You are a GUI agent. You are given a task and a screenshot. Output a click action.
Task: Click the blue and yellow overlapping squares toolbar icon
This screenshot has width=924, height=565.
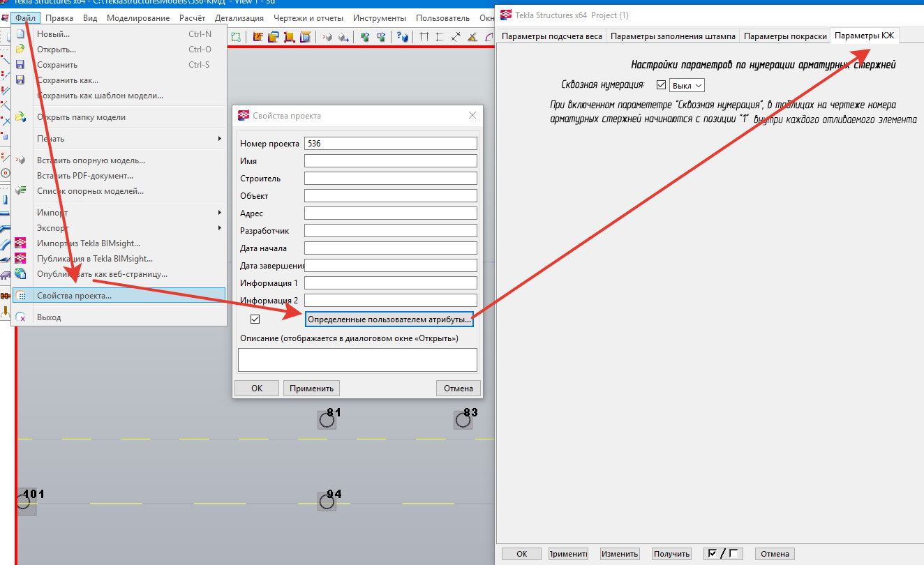pos(274,37)
